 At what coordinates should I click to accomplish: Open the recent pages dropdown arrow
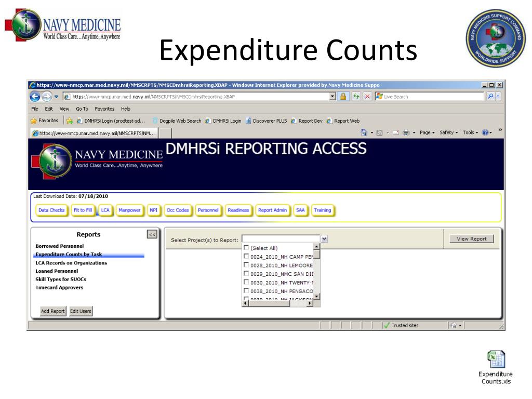(56, 97)
